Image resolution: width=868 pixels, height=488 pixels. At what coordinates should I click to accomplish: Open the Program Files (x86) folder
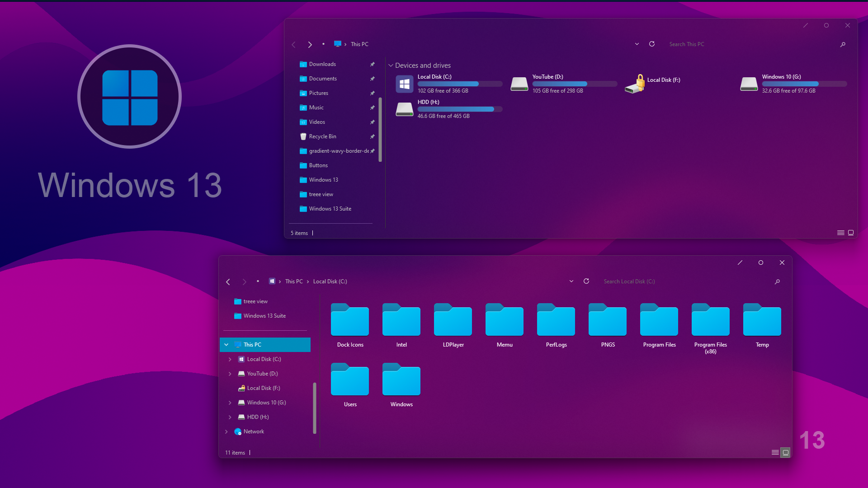711,328
